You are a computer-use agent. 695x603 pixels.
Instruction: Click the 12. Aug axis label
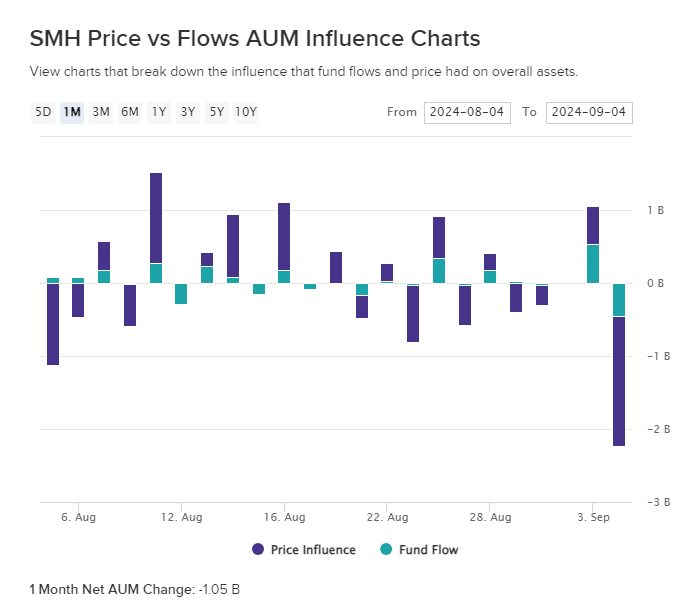(181, 517)
